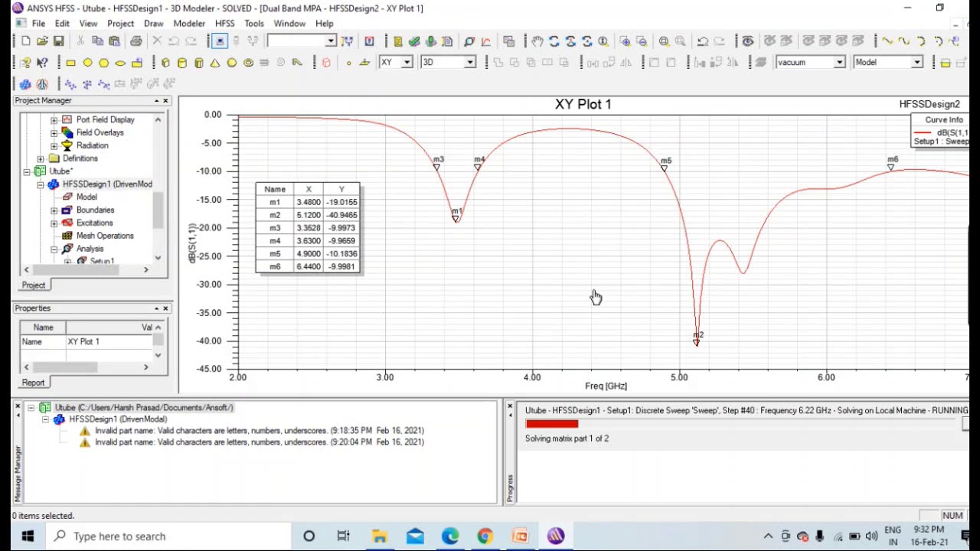Open Google Chrome from taskbar

(485, 536)
